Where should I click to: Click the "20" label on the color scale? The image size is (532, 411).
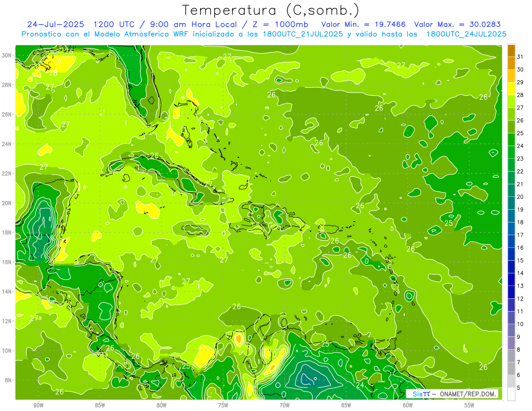(x=520, y=197)
